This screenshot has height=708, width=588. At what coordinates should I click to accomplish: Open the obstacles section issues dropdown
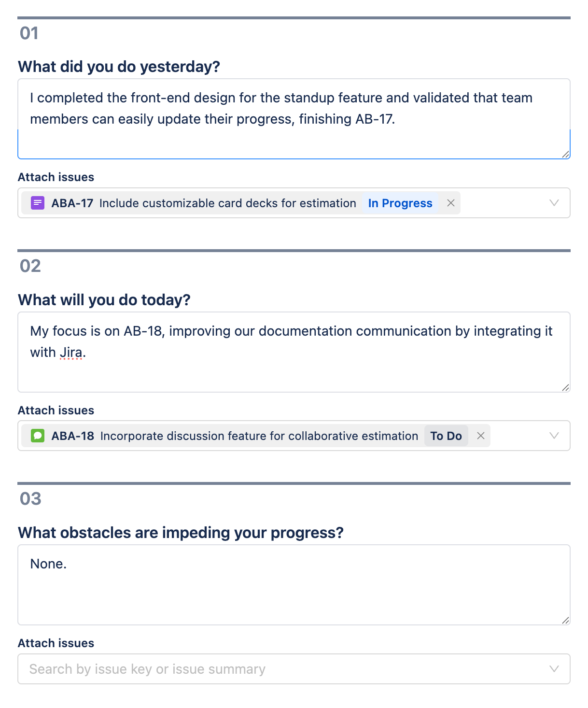pyautogui.click(x=554, y=669)
